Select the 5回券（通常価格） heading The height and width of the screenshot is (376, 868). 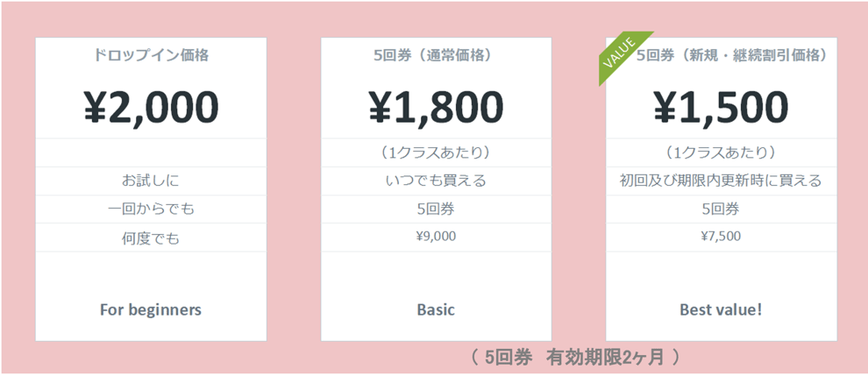click(x=436, y=55)
